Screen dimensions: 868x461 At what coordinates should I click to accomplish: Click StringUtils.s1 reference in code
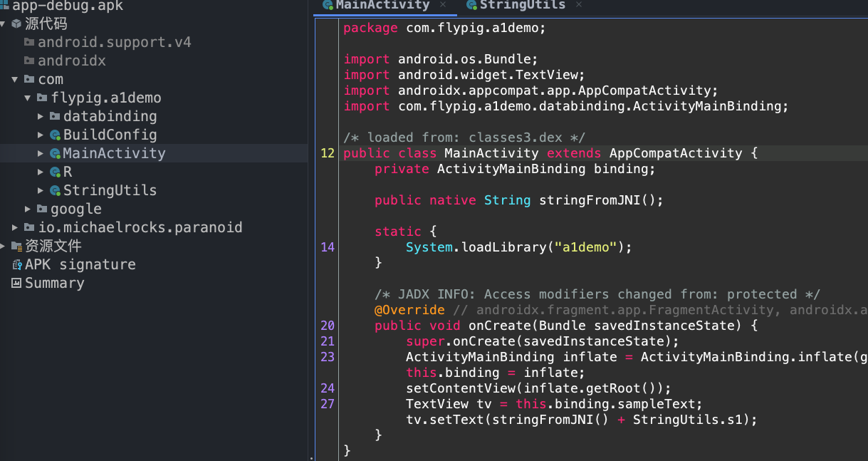691,419
